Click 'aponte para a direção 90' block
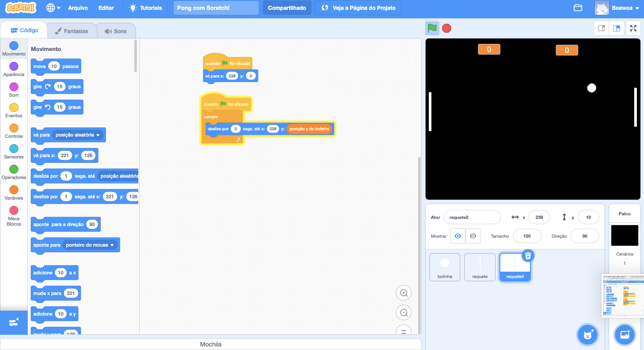The image size is (644, 350). pyautogui.click(x=66, y=224)
